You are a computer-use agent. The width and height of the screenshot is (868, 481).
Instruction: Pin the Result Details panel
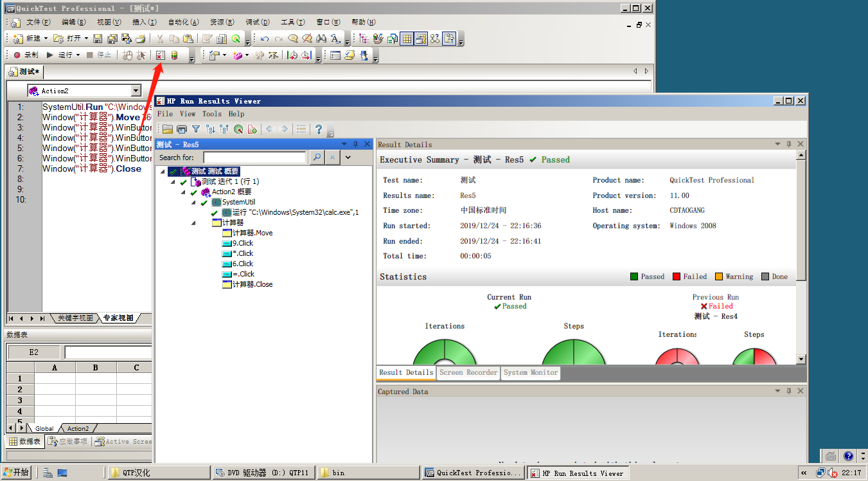(x=789, y=144)
